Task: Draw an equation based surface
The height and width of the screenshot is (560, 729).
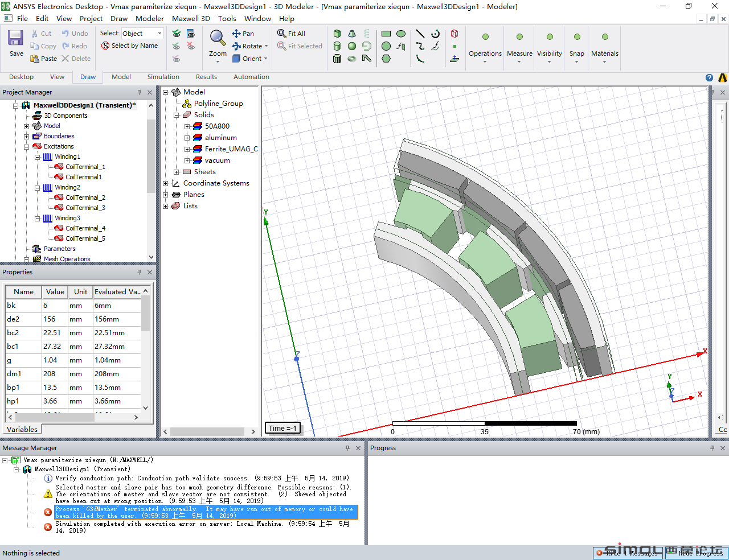Action: coord(401,46)
